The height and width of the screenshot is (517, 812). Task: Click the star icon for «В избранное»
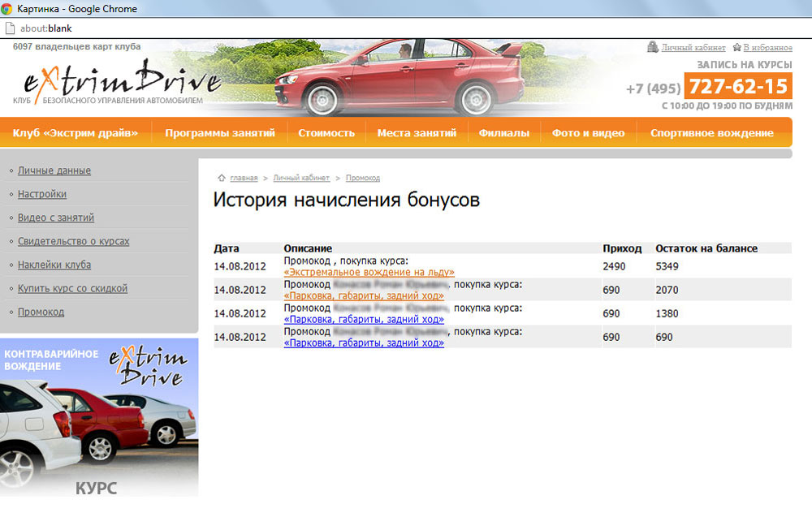(x=736, y=48)
